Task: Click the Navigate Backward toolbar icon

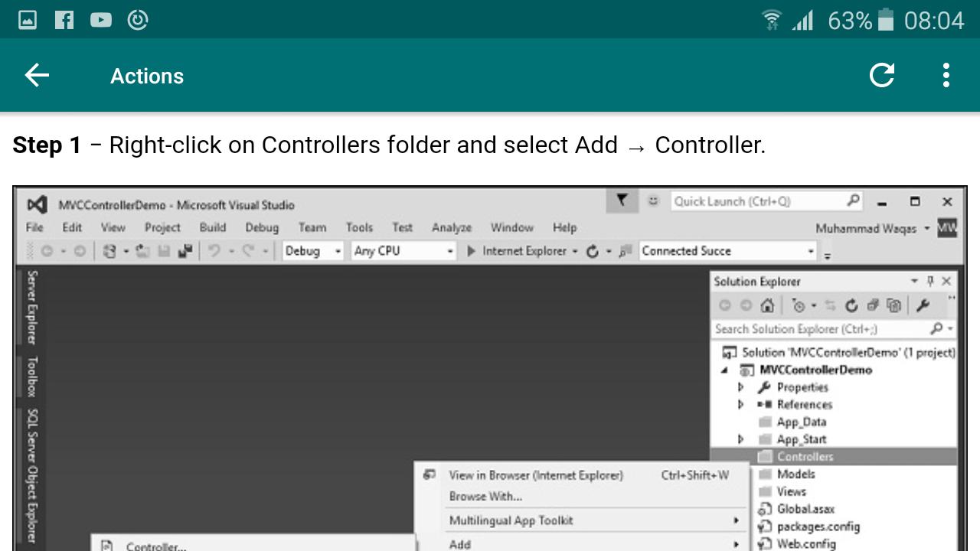Action: [x=47, y=251]
